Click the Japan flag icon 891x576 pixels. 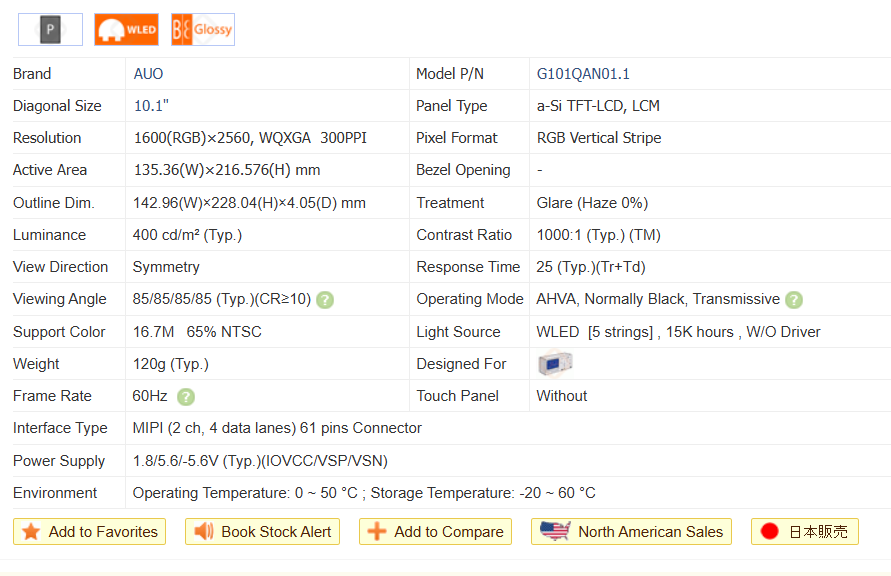[769, 532]
